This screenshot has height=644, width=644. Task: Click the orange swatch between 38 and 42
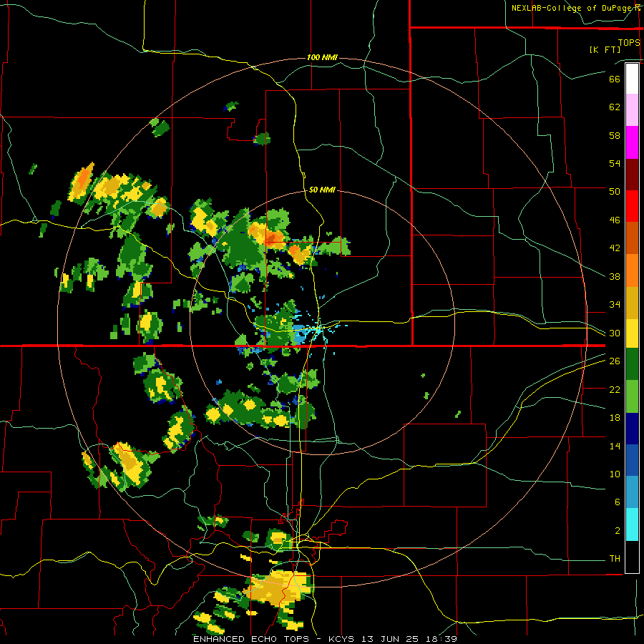click(x=632, y=270)
